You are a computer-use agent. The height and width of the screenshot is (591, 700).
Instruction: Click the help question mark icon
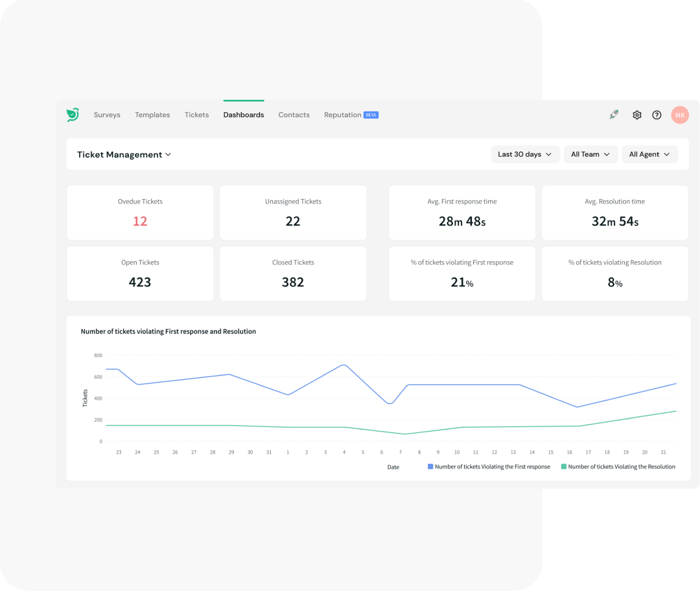coord(657,115)
